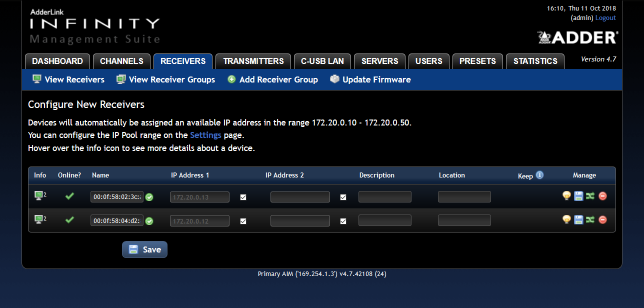Click the green validation tick beside name 00:0f:58:04:d2
Viewport: 644px width, 308px height.
click(x=149, y=220)
